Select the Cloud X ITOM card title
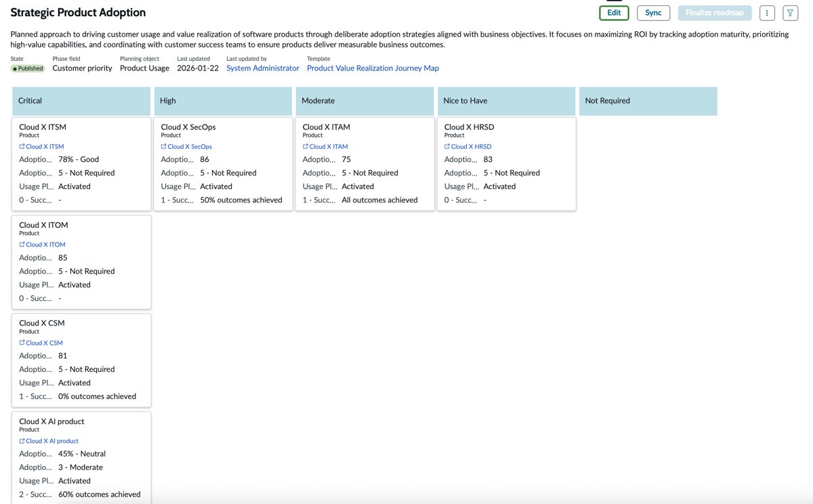Image resolution: width=813 pixels, height=504 pixels. (43, 225)
